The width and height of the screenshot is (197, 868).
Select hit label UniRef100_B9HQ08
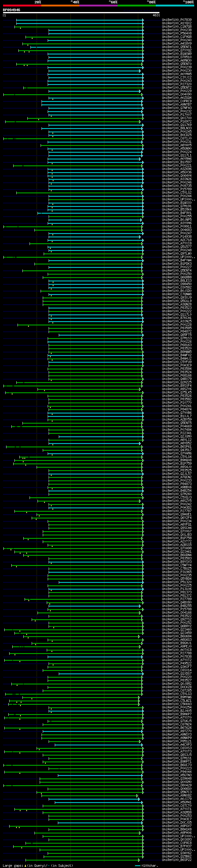tap(177, 460)
